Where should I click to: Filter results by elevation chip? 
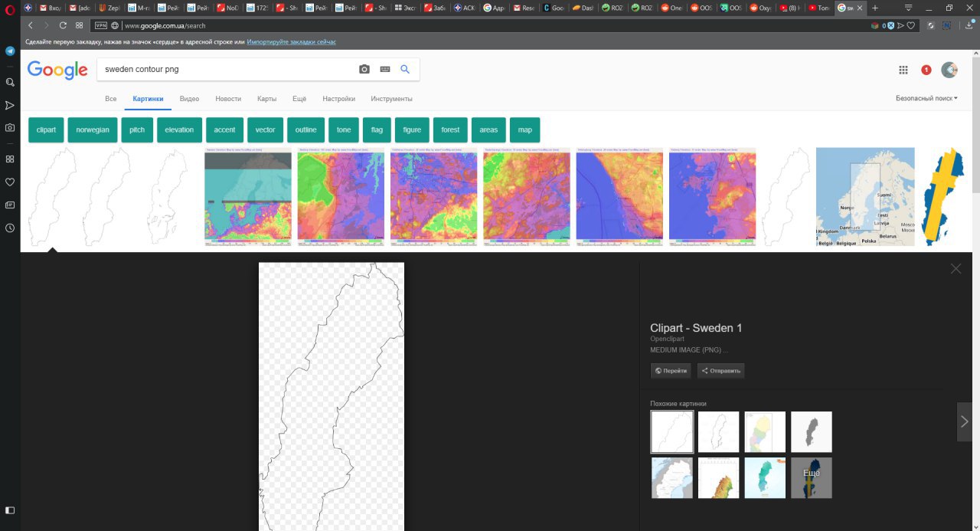(179, 129)
